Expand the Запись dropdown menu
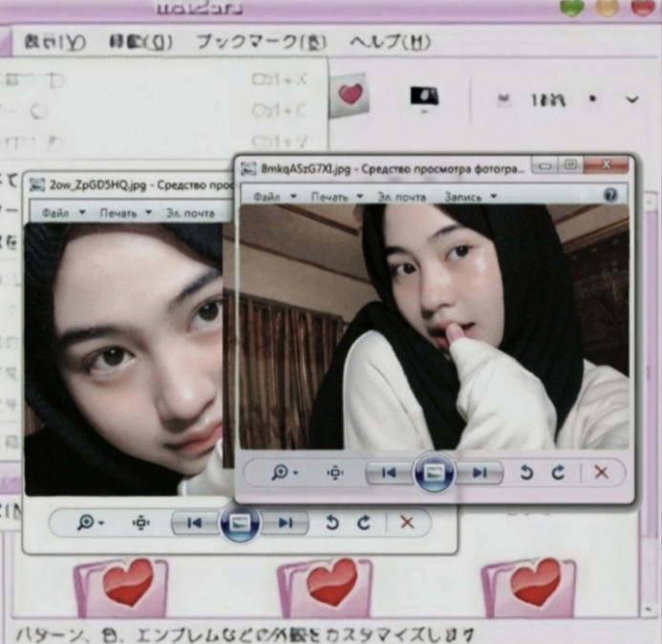Viewport: 662px width, 644px height. 470,196
